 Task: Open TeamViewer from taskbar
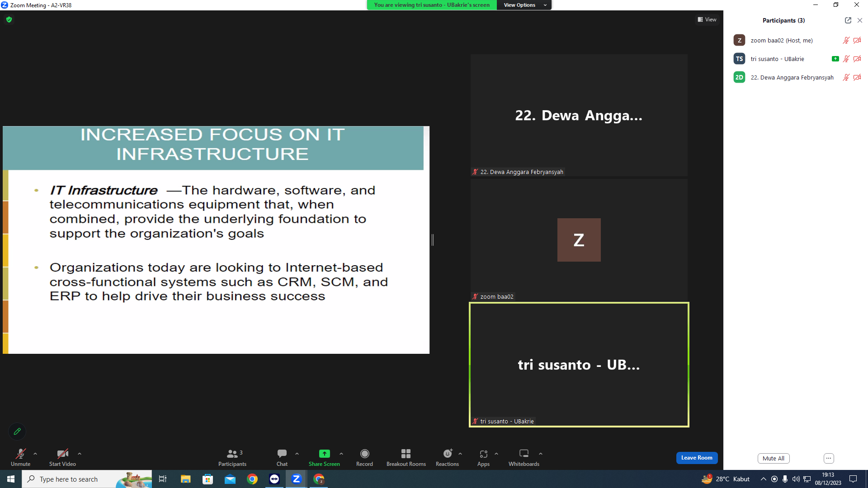pyautogui.click(x=274, y=479)
